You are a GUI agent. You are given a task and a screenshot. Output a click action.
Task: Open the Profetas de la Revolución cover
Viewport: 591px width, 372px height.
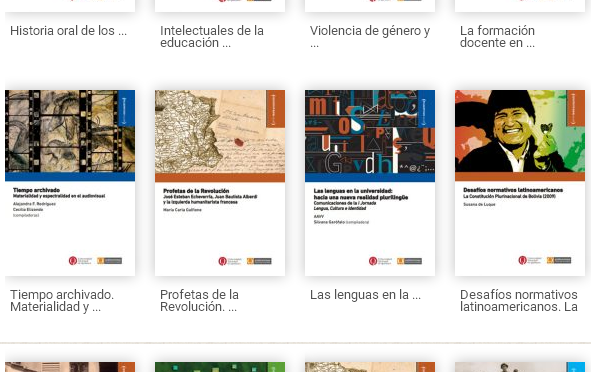click(x=220, y=183)
